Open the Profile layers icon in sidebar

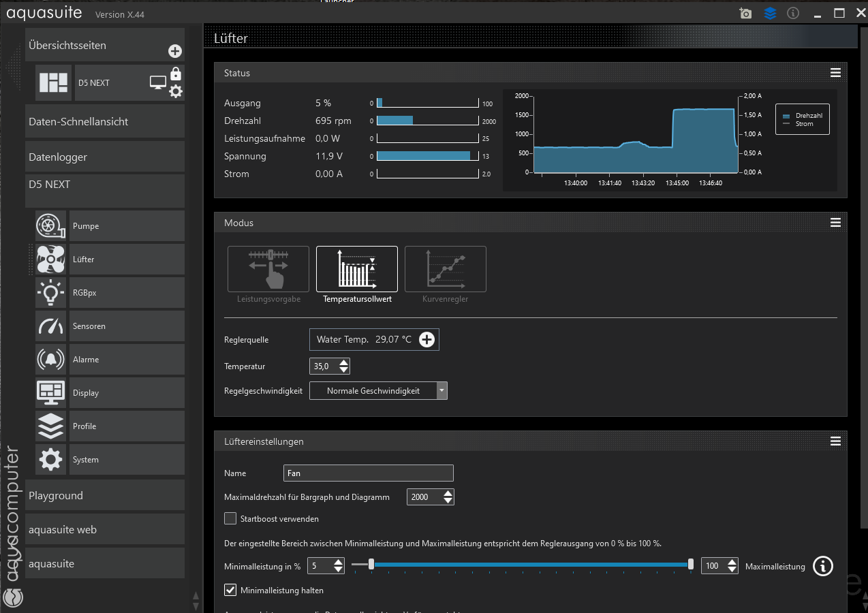click(x=50, y=426)
